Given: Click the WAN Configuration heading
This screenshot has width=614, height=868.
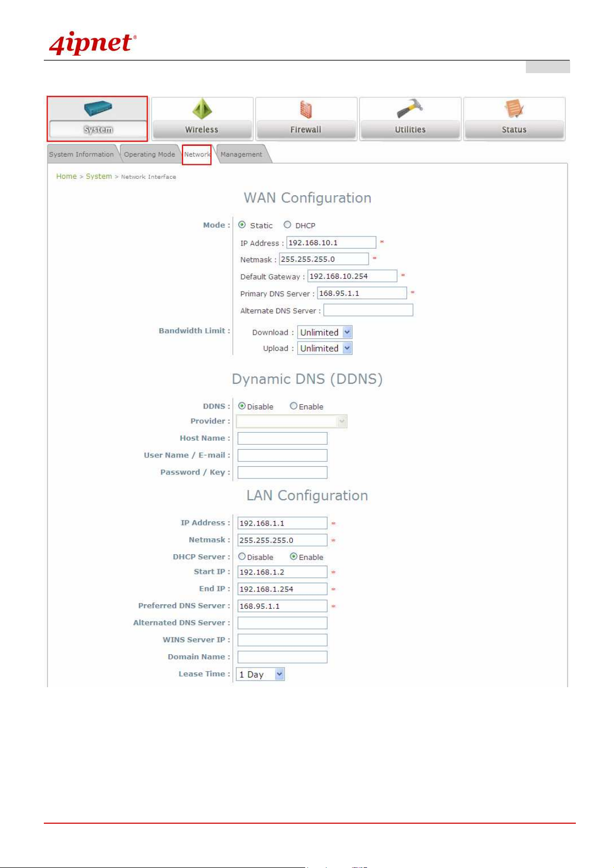Looking at the screenshot, I should (307, 198).
